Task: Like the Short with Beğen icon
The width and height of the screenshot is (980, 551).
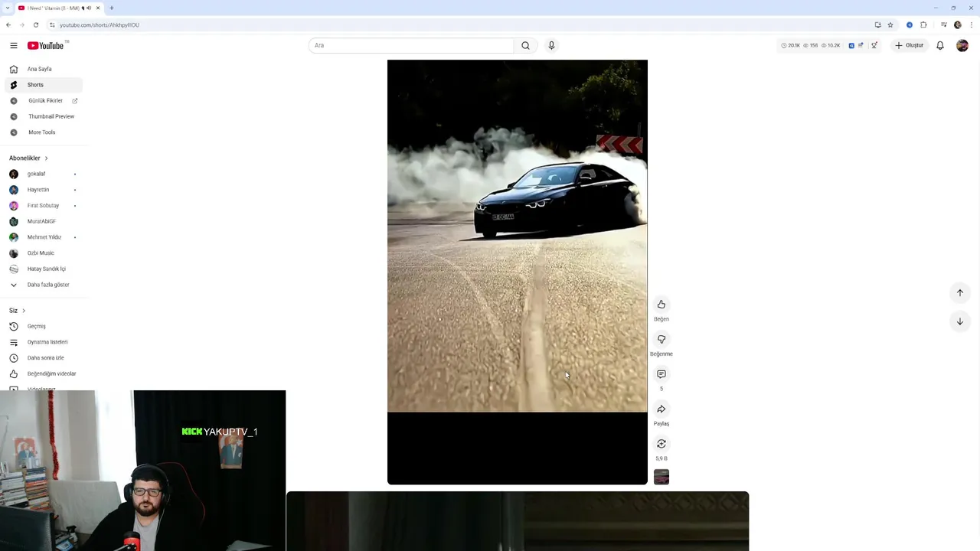Action: point(661,305)
